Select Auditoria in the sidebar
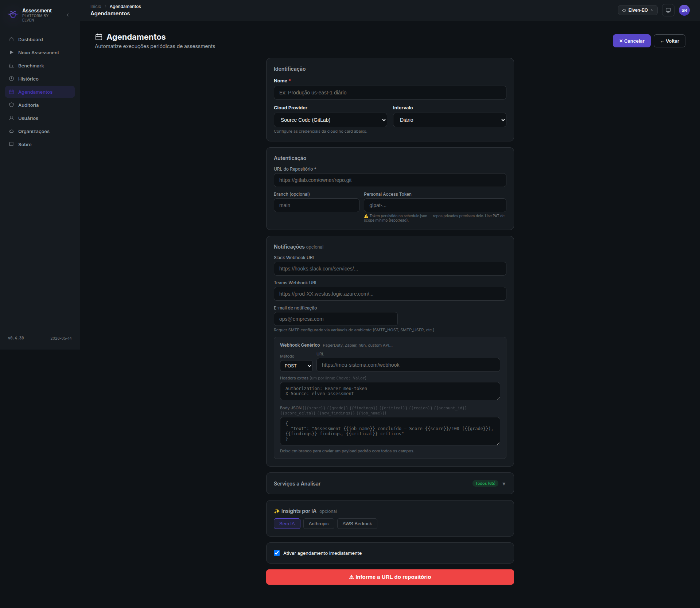Viewport: 700px width, 608px height. pos(40,105)
